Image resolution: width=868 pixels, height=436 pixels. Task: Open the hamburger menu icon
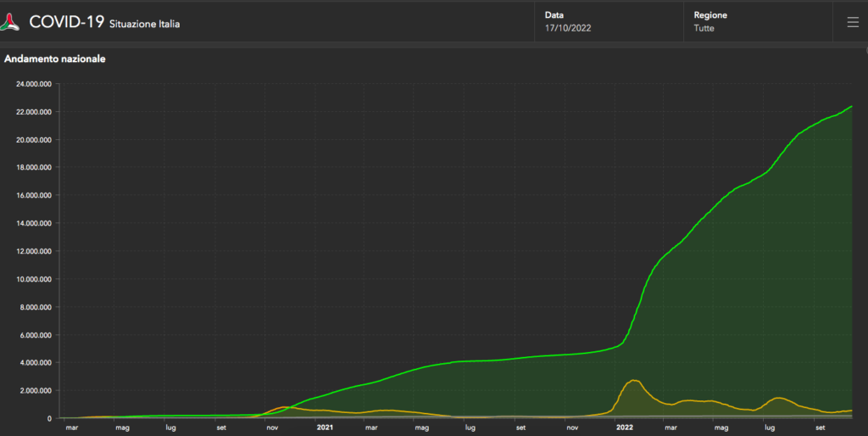[x=853, y=22]
